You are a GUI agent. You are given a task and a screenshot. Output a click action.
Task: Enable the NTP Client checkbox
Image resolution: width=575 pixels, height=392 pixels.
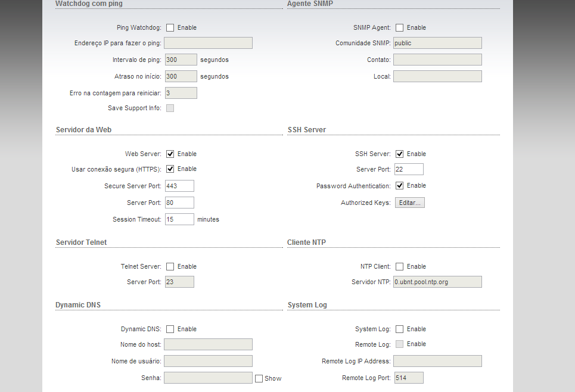click(399, 266)
